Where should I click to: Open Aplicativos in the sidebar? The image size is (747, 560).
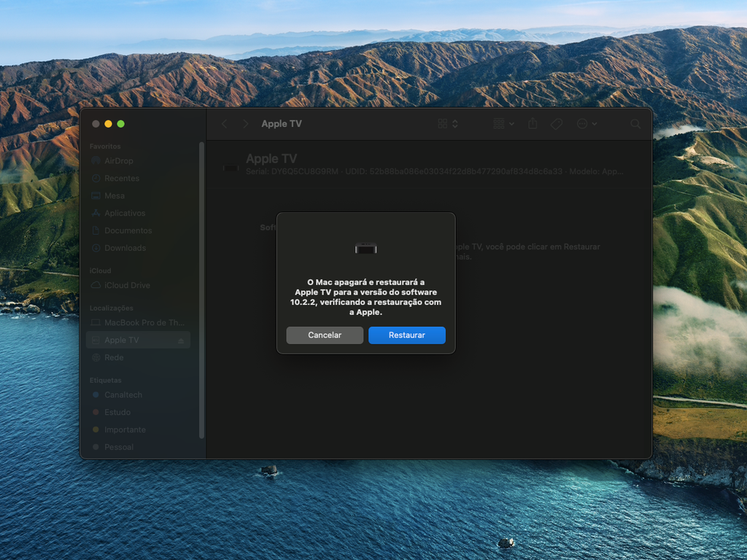pos(138,213)
